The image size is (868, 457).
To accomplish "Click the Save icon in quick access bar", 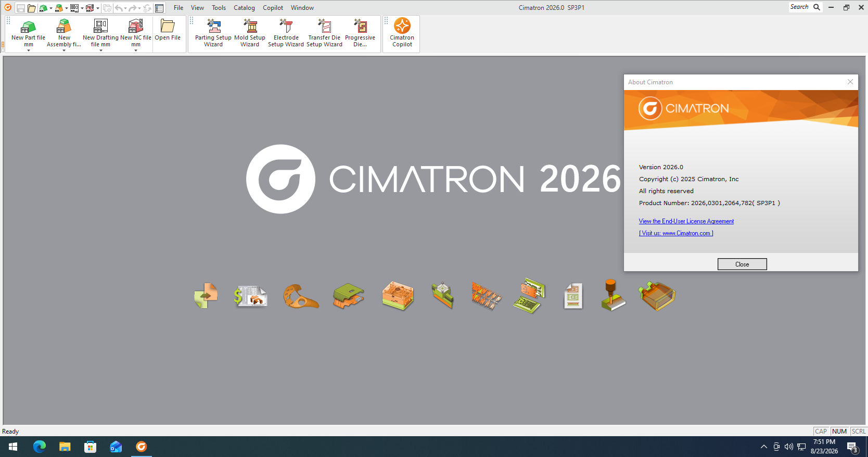I will pos(20,8).
